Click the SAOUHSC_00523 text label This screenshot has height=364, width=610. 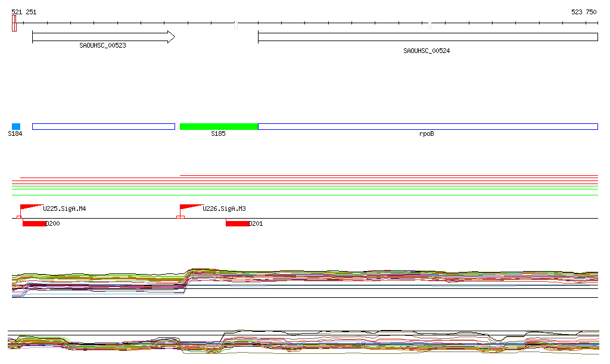[x=102, y=45]
